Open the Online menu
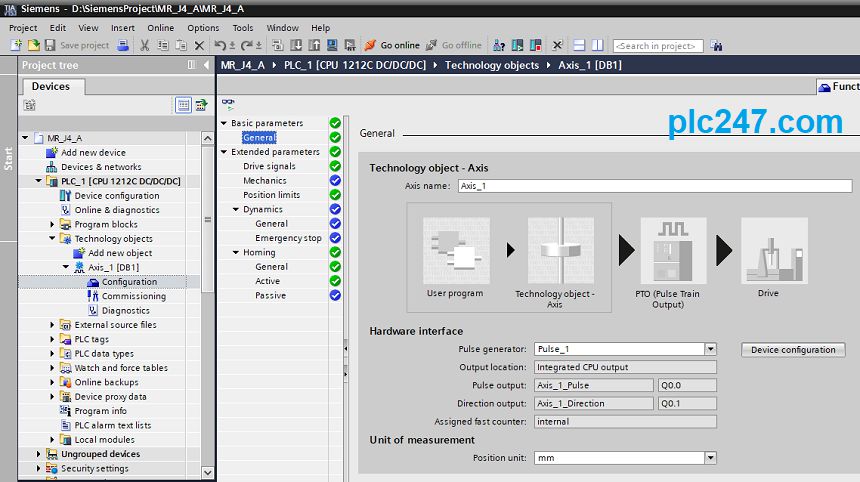Image resolution: width=860 pixels, height=482 pixels. 160,27
